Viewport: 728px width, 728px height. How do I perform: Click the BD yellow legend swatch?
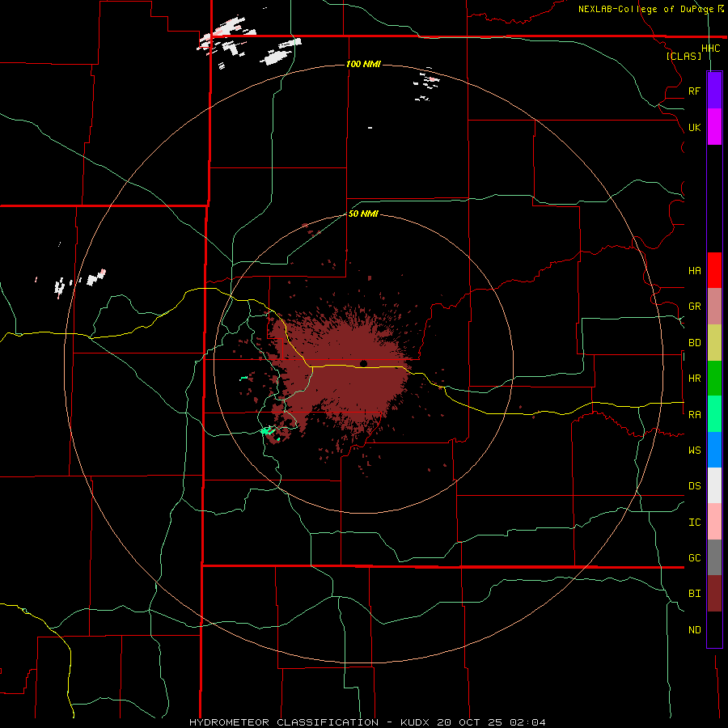point(714,342)
